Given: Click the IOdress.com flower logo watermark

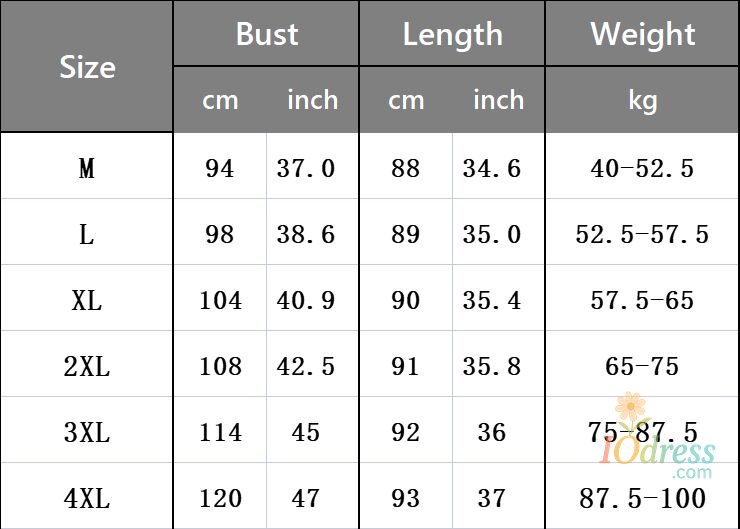Looking at the screenshot, I should click(657, 435).
